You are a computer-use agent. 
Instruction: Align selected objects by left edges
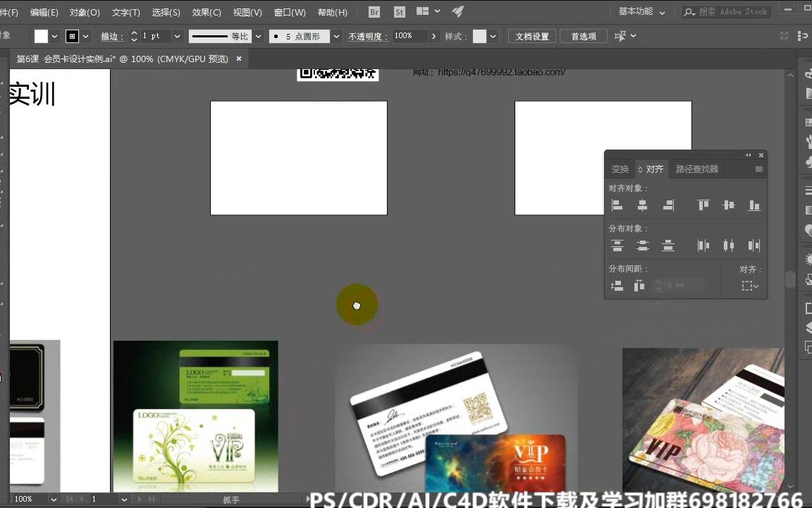point(617,205)
